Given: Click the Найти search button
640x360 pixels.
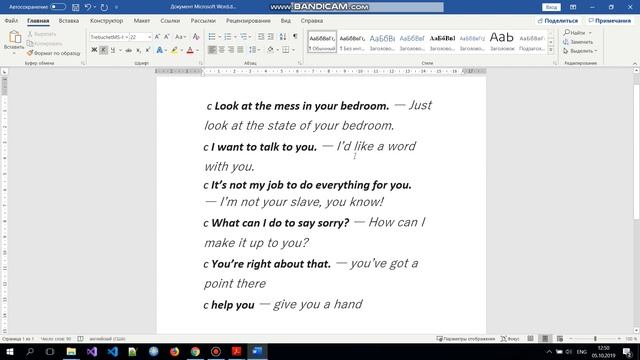Looking at the screenshot, I should 574,32.
